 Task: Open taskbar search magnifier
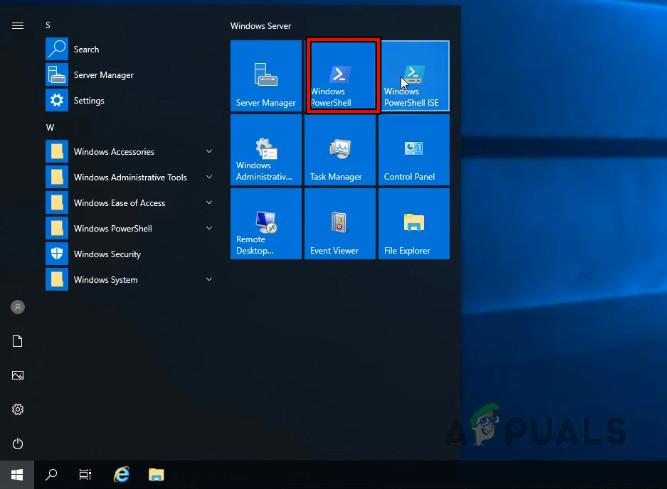tap(51, 474)
